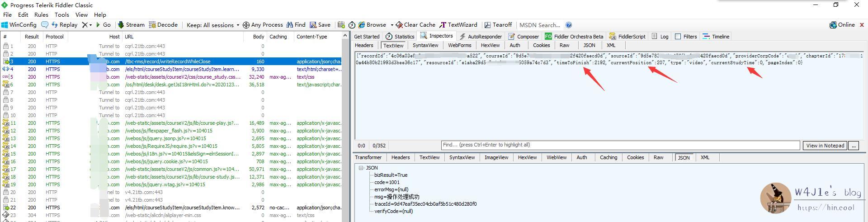
Task: Click the View in Notepad button
Action: [x=825, y=146]
